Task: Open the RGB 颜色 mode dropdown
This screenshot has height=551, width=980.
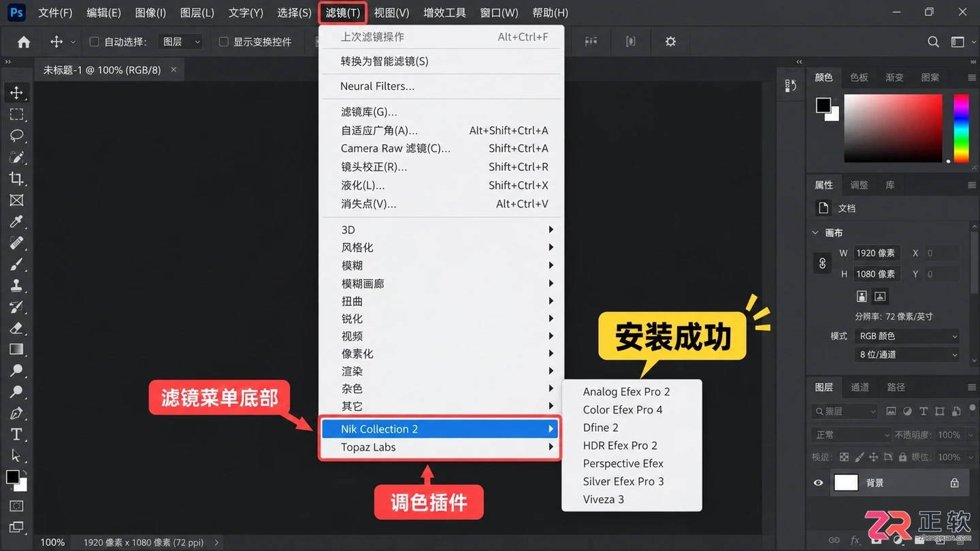Action: [907, 336]
